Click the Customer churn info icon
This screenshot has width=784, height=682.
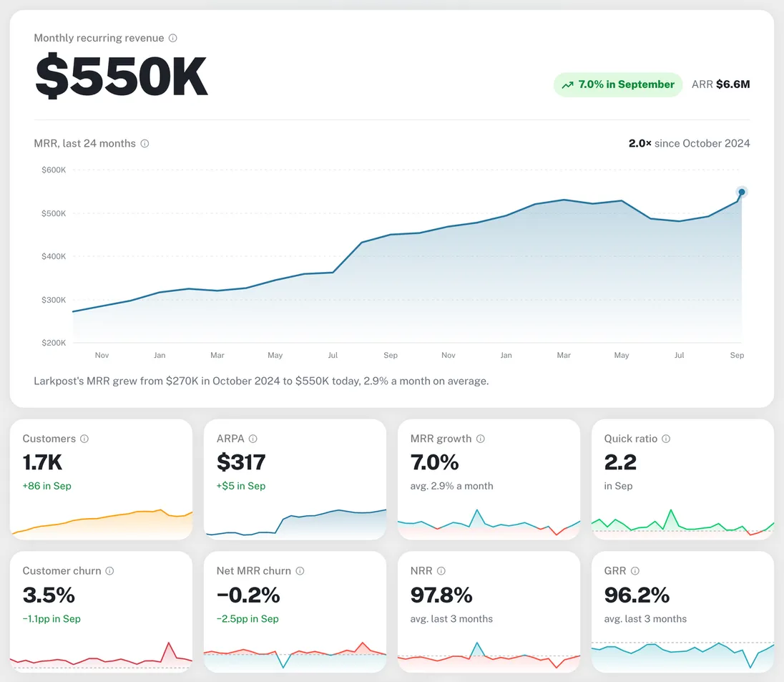tap(109, 571)
